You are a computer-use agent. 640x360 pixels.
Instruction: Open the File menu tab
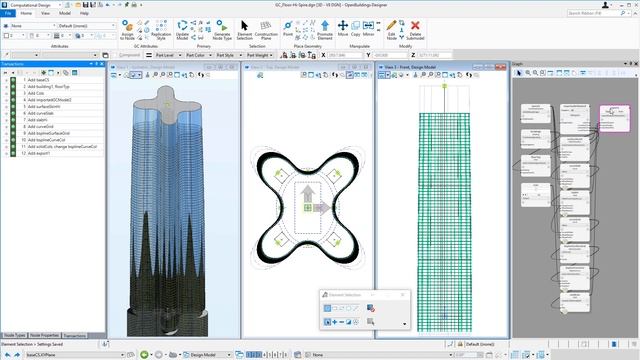[8, 13]
